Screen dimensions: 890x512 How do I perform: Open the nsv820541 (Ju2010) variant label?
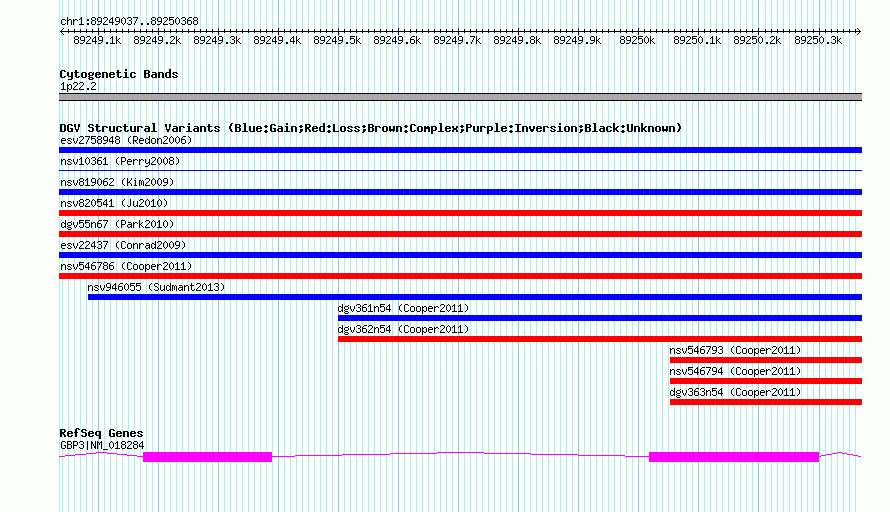tap(114, 203)
